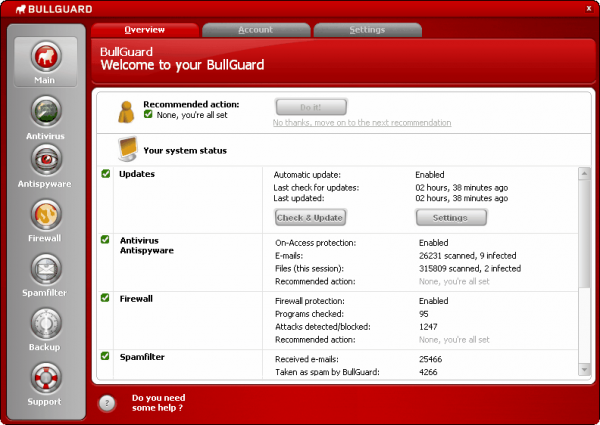Click the BullGuard logo in title bar
The image size is (600, 425).
click(54, 9)
